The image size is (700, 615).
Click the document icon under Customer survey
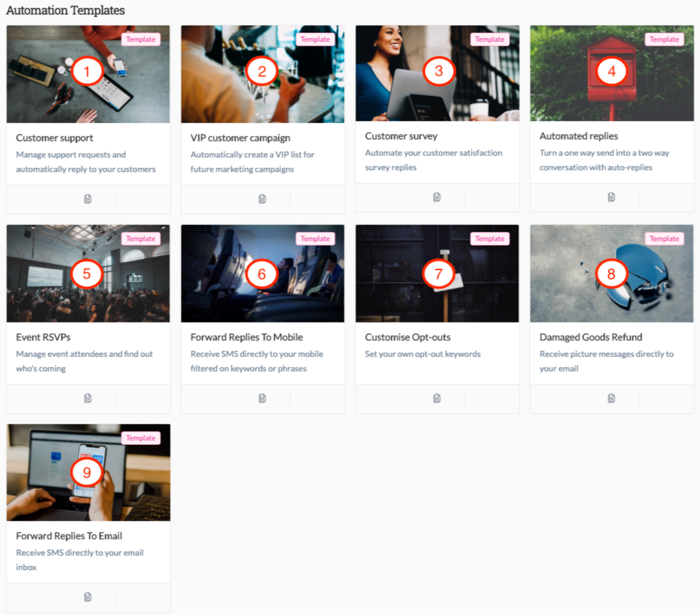[x=437, y=198]
